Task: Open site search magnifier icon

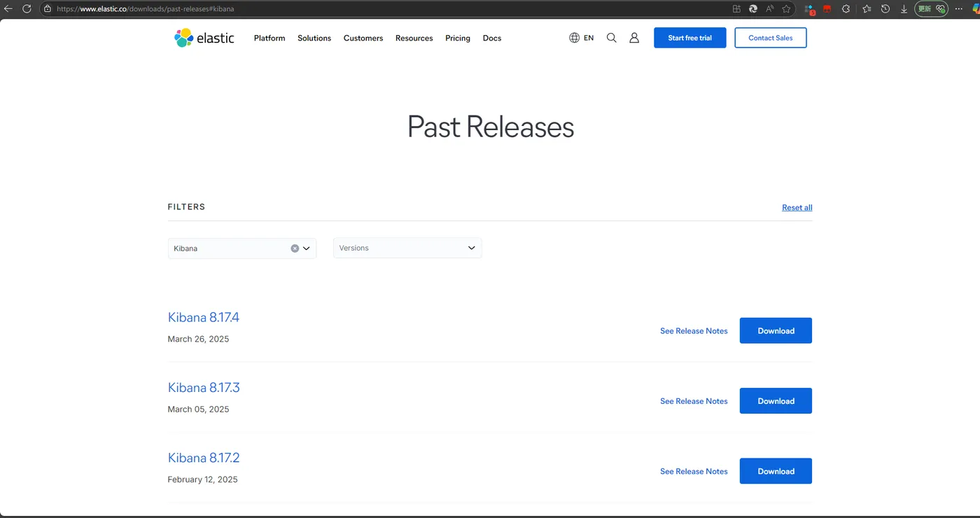Action: tap(612, 38)
